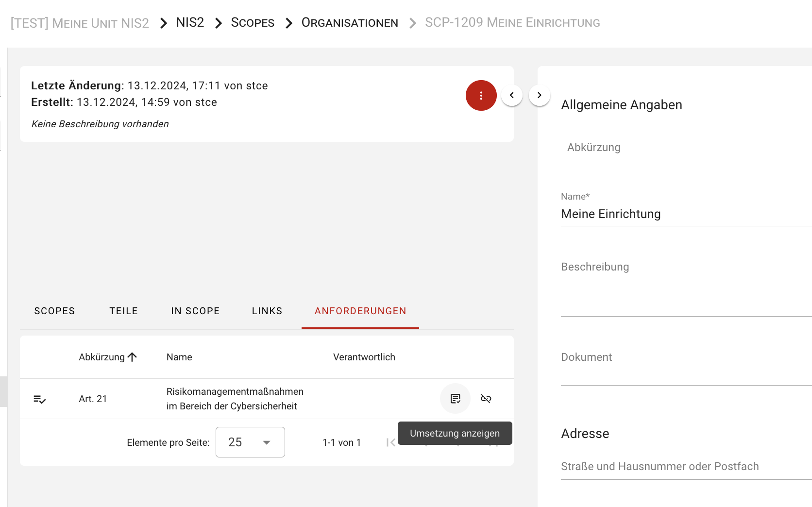This screenshot has width=812, height=507.
Task: Jump to first page of the table
Action: point(390,442)
